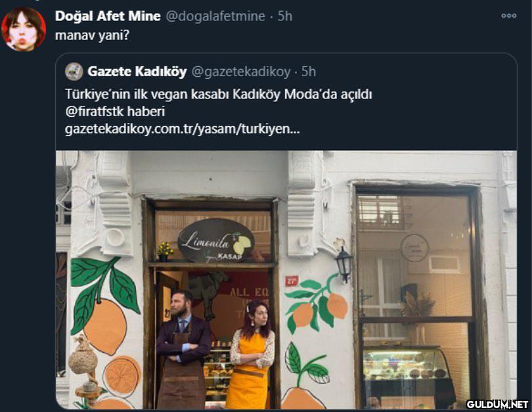The height and width of the screenshot is (412, 532).
Task: Open the three-dot more options menu
Action: pos(508,16)
